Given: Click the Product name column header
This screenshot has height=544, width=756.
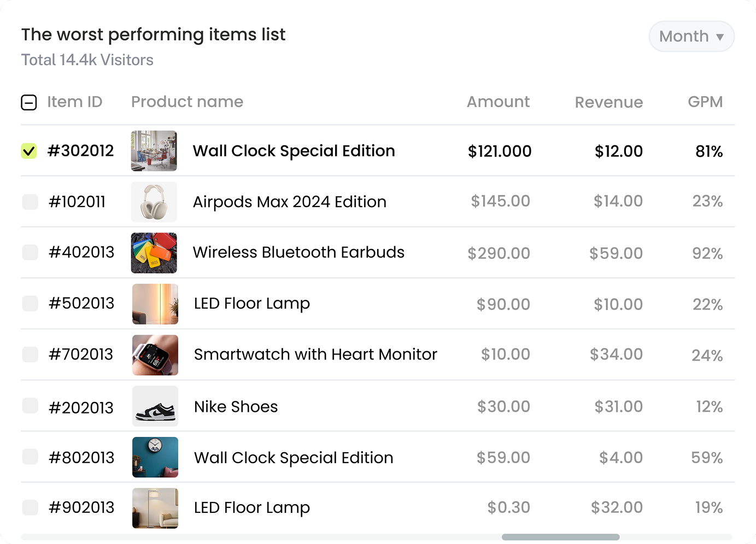Looking at the screenshot, I should tap(187, 102).
